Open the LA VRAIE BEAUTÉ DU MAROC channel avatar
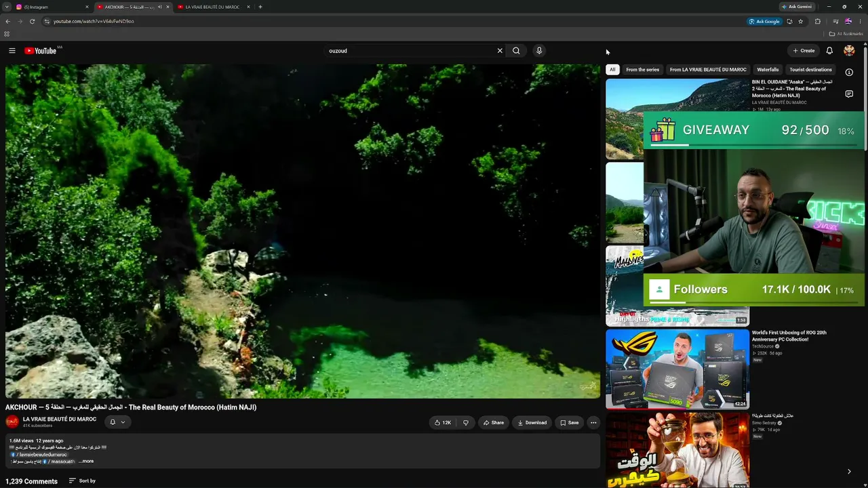868x488 pixels. 12,422
